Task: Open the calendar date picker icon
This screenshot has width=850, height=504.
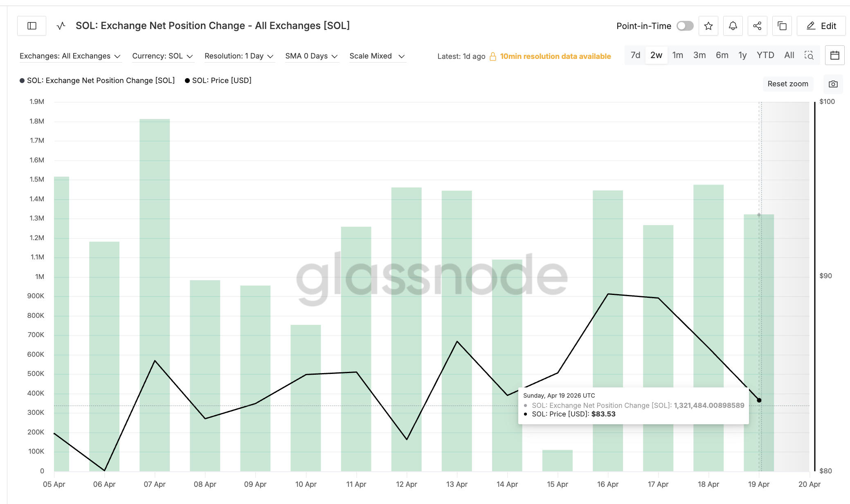Action: click(x=834, y=55)
